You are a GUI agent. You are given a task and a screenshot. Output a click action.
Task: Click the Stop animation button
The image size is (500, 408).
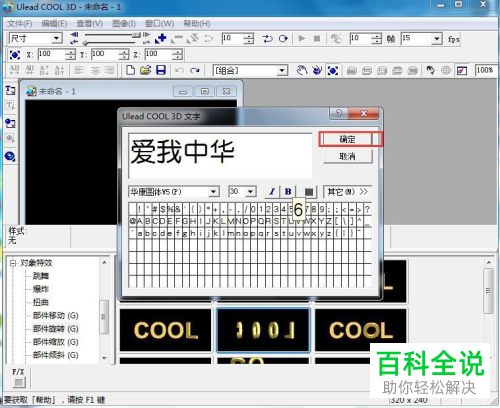pyautogui.click(x=317, y=39)
